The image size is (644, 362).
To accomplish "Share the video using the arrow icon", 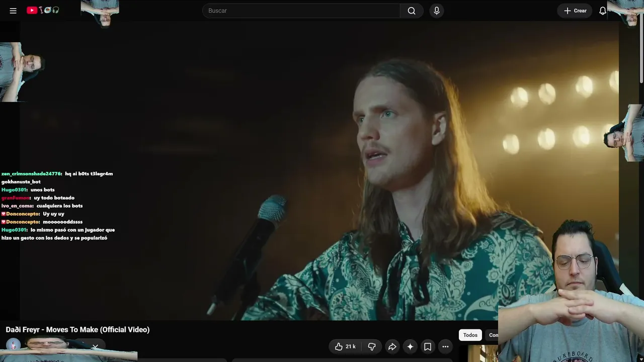I will 392,346.
